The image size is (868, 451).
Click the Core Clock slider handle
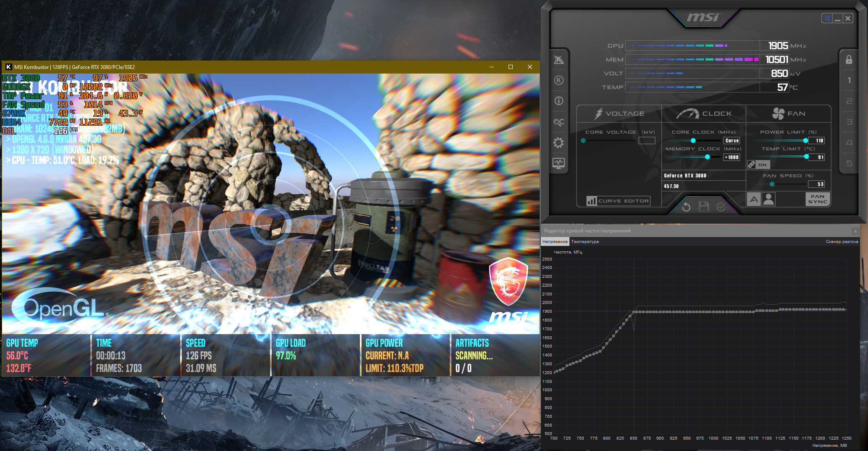tap(693, 140)
